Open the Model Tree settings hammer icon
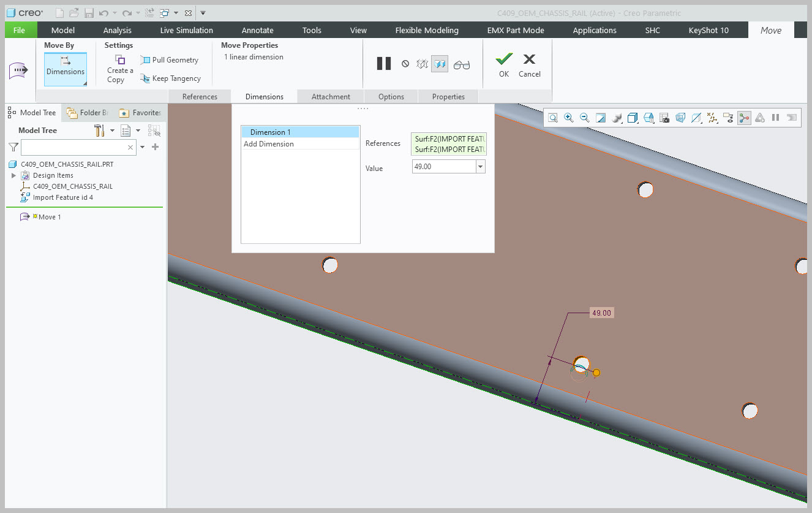The image size is (812, 513). coord(99,131)
